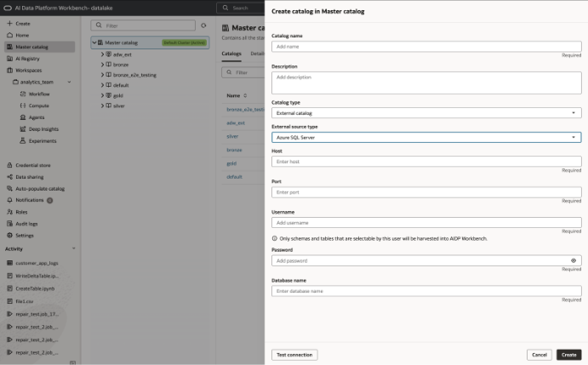Select the Master catalog sidebar icon
This screenshot has height=365, width=588.
(9, 47)
